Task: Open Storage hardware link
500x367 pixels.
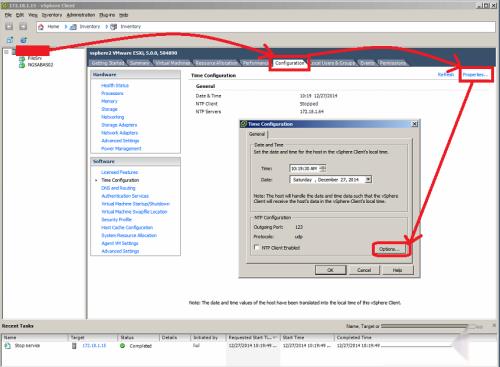Action: 109,109
